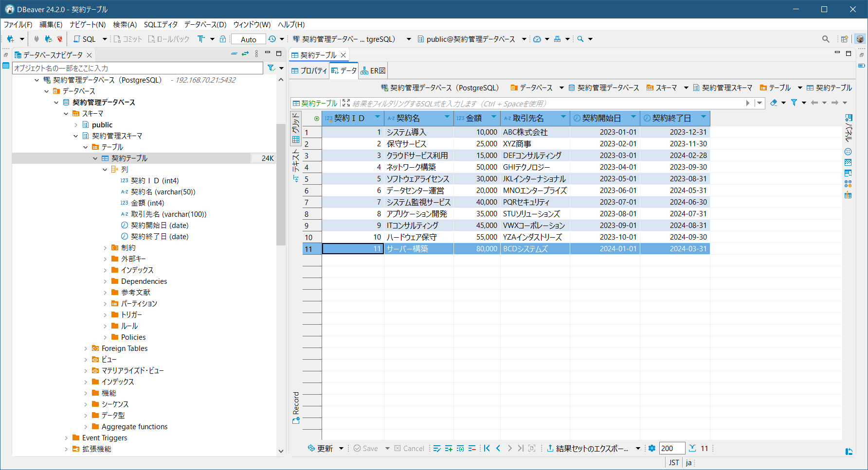Viewport: 868px width, 470px height.
Task: Click the fetch all rows icon beside 200
Action: pos(692,448)
